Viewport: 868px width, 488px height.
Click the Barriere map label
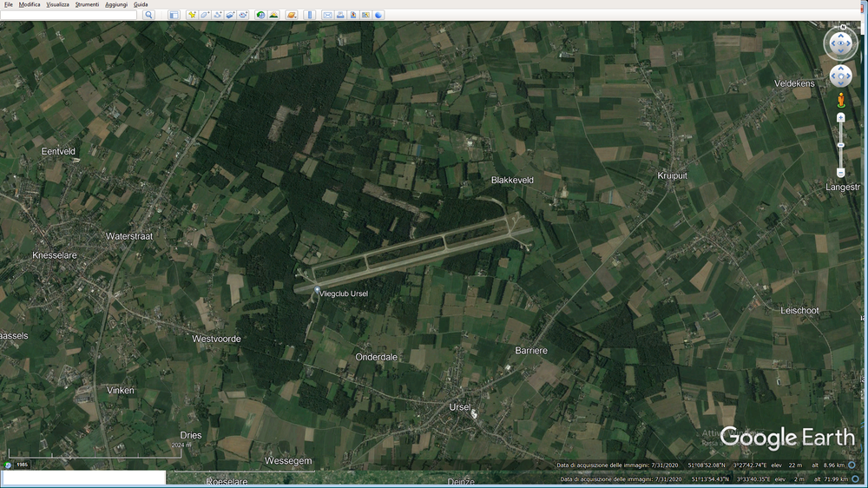coord(531,351)
